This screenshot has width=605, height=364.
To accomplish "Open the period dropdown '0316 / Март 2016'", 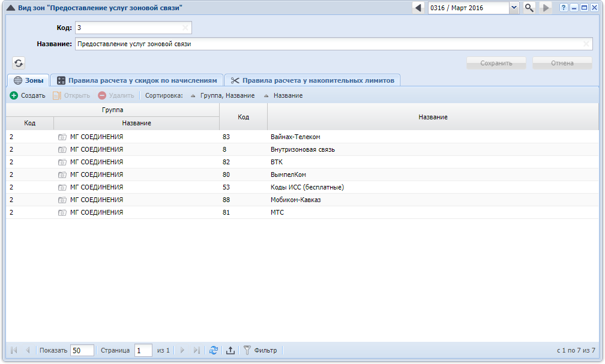I will [514, 8].
